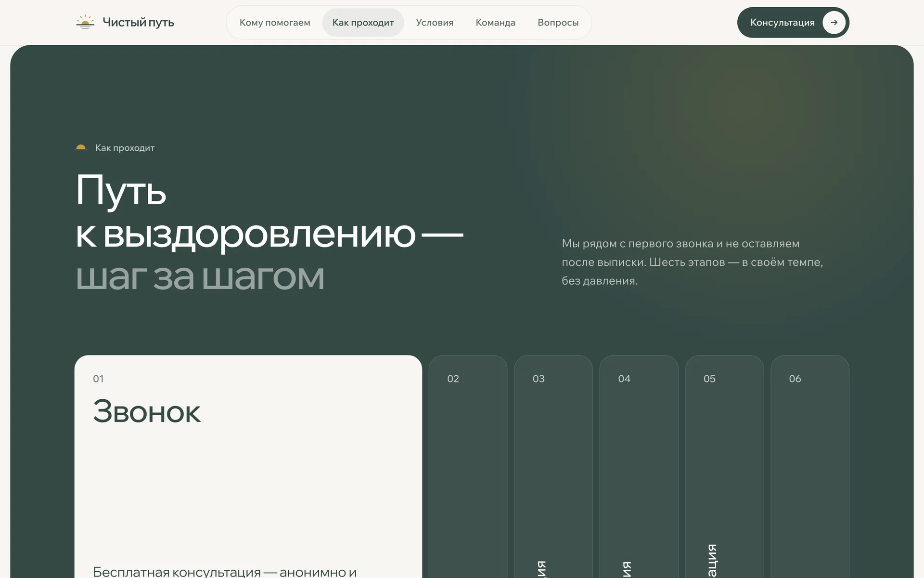This screenshot has height=578, width=924.
Task: Expand step card 04
Action: [639, 466]
